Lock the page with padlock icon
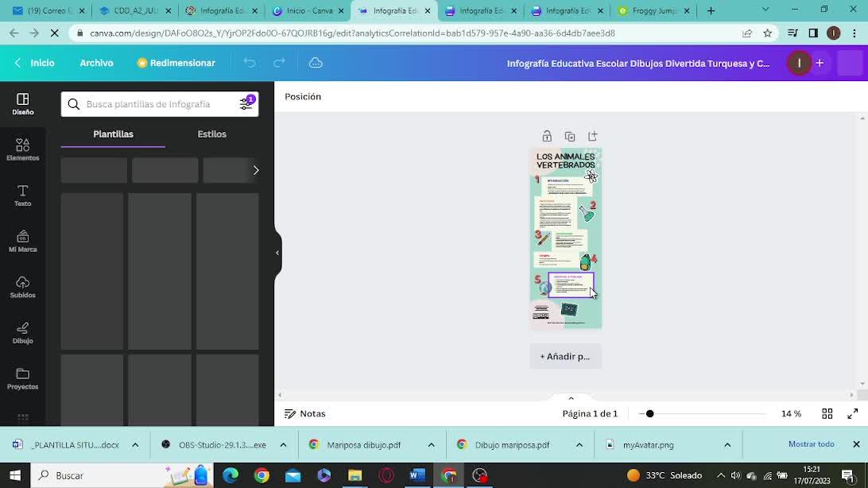 coord(547,136)
